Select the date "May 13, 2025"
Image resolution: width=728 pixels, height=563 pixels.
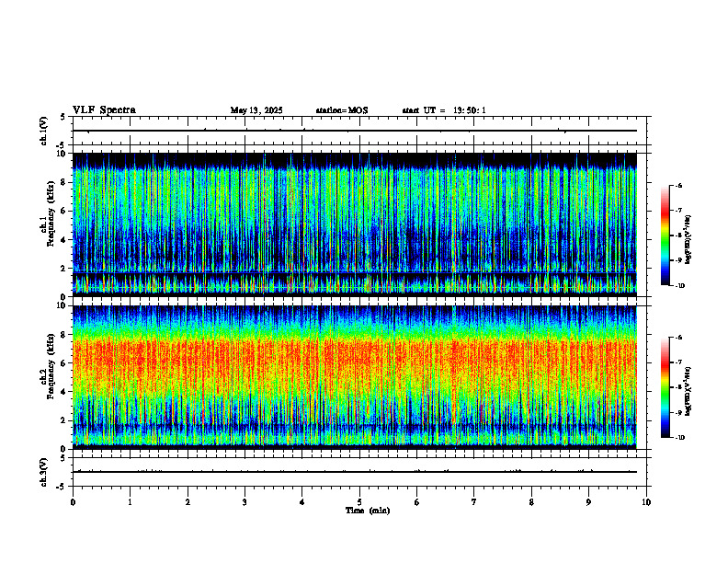(256, 110)
